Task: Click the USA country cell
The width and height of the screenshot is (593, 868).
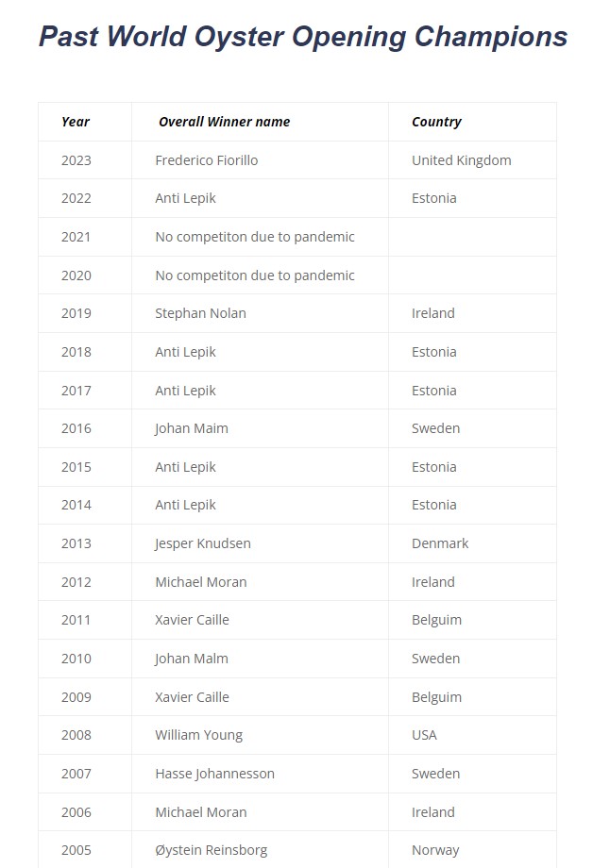Action: (424, 735)
